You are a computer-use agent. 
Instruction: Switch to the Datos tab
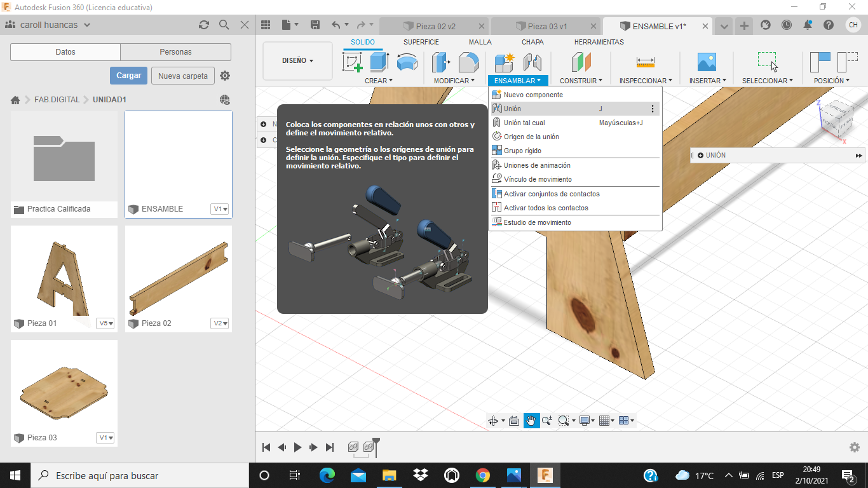click(65, 52)
